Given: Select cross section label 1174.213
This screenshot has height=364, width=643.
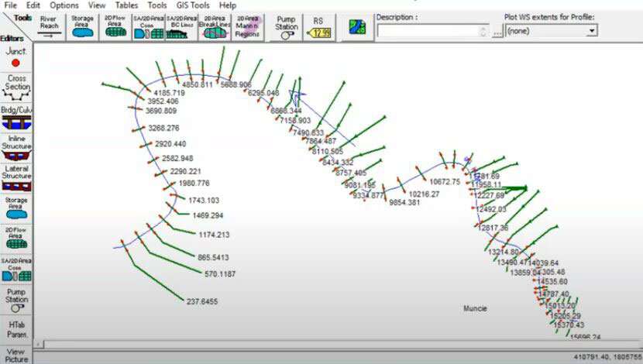Looking at the screenshot, I should pos(214,235).
